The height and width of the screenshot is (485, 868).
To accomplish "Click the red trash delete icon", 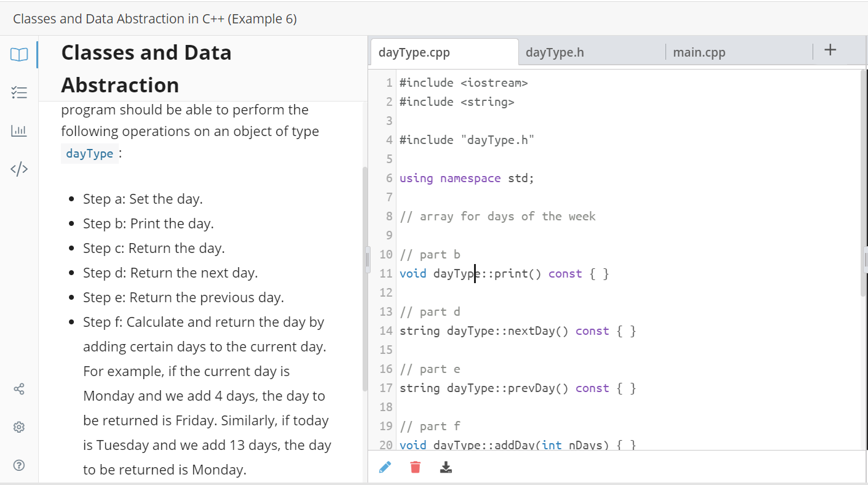I will coord(416,468).
